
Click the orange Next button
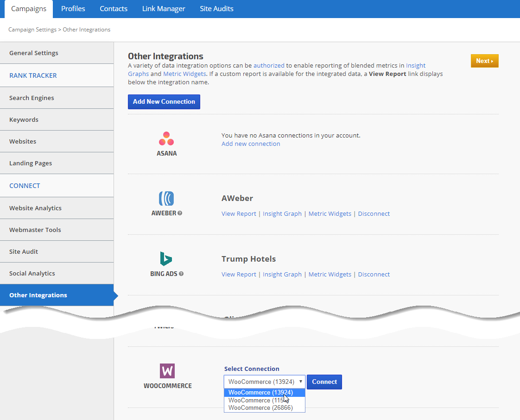tap(484, 61)
